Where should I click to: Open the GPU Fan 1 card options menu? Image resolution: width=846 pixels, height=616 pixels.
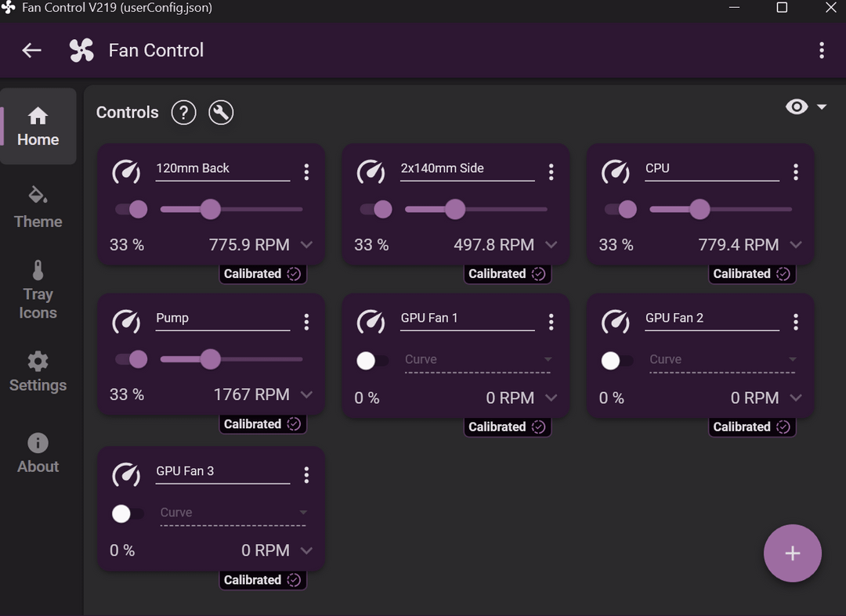pos(551,322)
